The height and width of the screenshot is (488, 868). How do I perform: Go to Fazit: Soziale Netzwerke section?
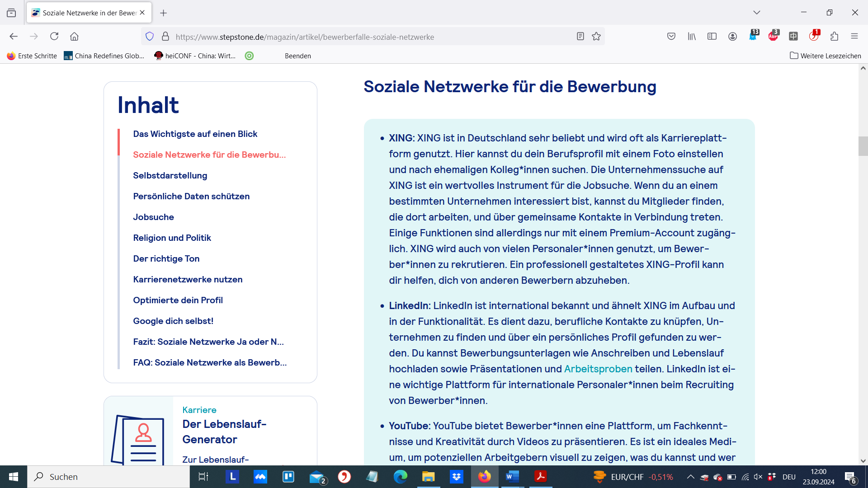click(208, 342)
